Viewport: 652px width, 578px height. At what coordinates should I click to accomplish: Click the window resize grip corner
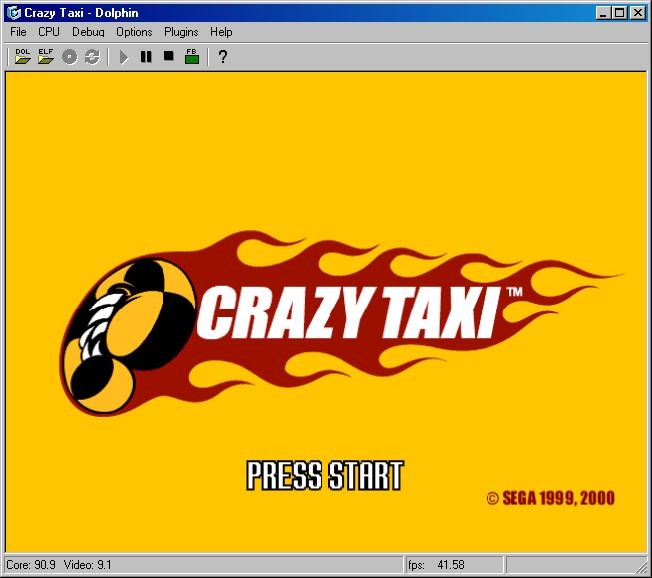point(642,567)
